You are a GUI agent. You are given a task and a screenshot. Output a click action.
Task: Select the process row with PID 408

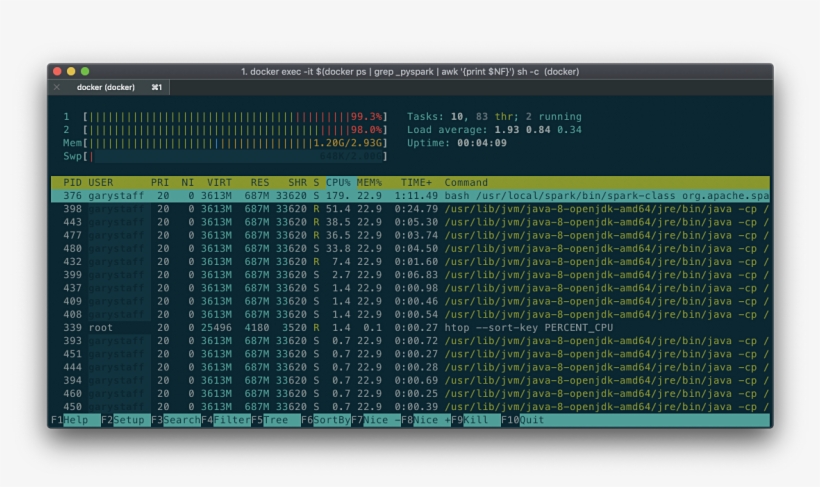[411, 314]
